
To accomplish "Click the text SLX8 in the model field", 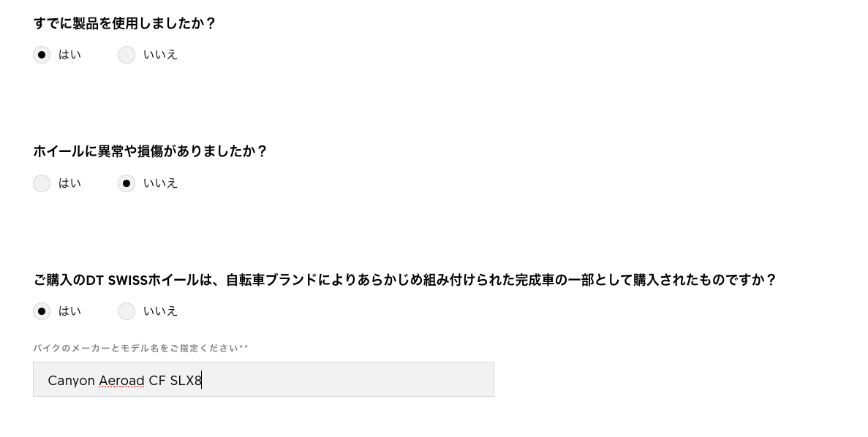I will click(185, 381).
